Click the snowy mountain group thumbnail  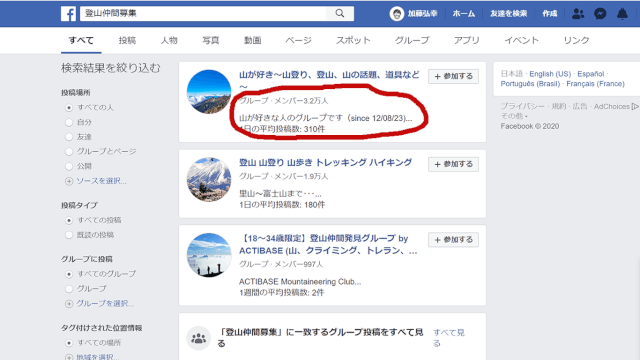pos(209,180)
